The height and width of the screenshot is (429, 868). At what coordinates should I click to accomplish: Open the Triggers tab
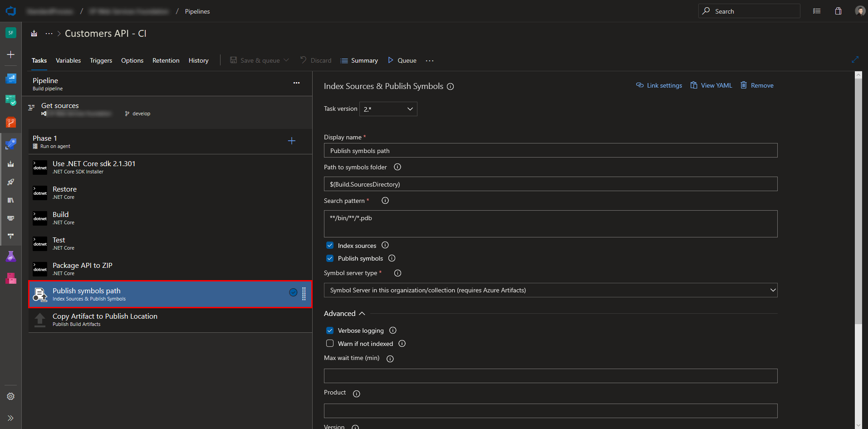(x=101, y=60)
